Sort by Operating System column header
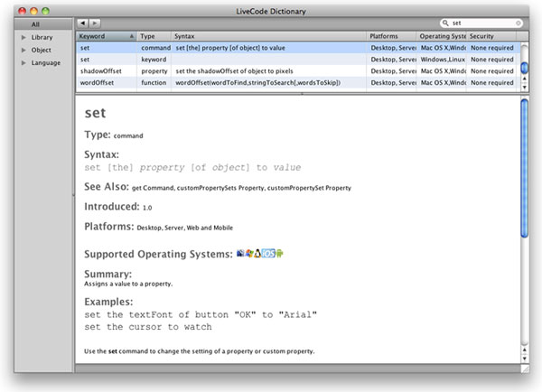The height and width of the screenshot is (392, 542). 442,36
